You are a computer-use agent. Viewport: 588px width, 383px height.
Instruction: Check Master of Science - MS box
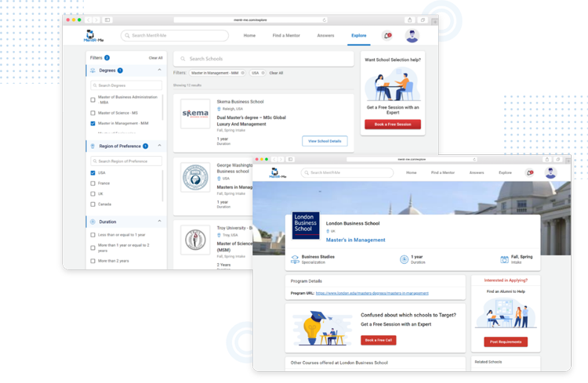93,113
